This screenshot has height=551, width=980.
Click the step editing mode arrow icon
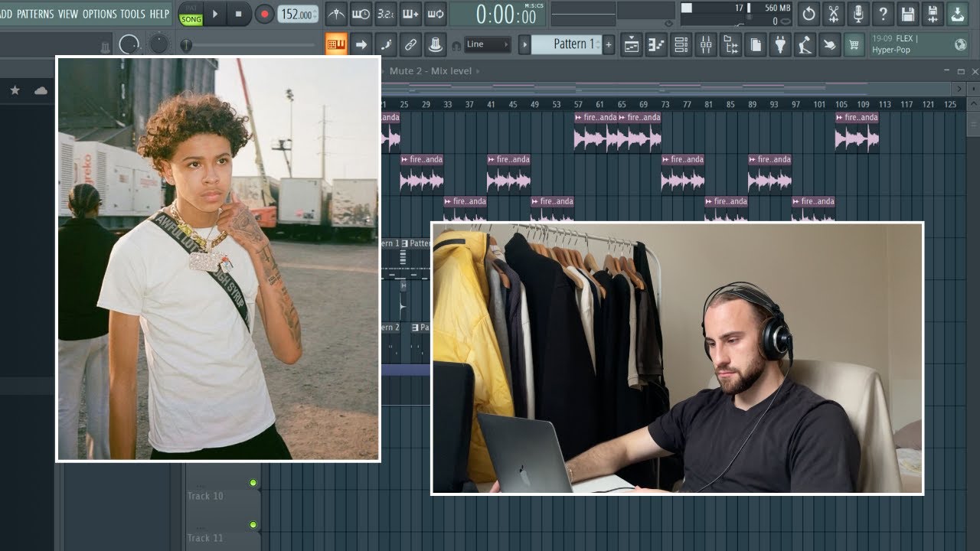click(x=361, y=44)
